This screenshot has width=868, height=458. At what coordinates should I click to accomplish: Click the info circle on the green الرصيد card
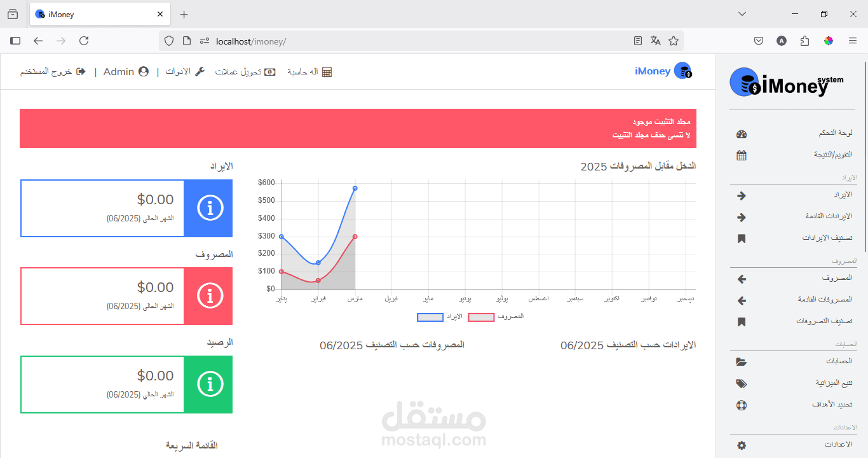[208, 384]
